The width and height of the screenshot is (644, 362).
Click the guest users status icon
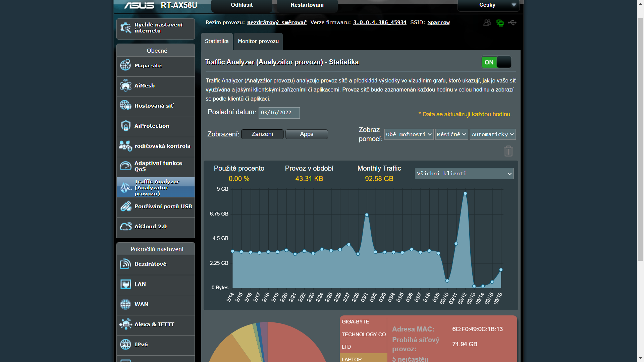pos(487,23)
